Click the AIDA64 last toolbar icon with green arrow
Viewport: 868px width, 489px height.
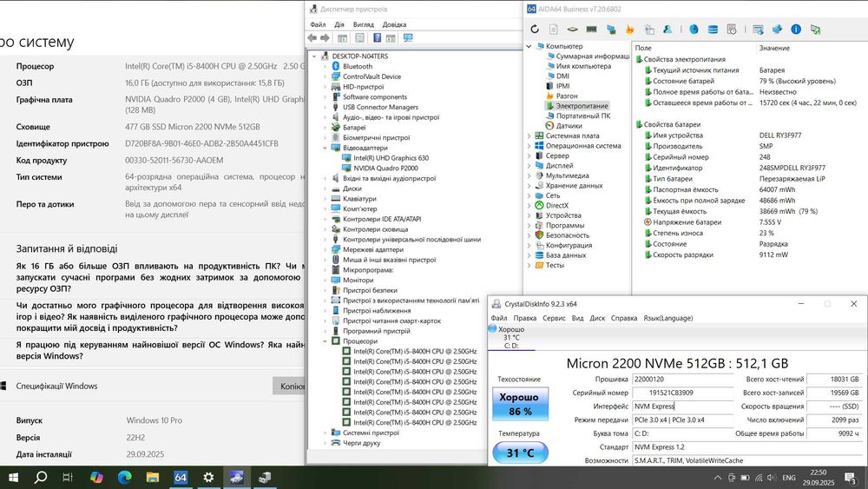click(x=815, y=30)
